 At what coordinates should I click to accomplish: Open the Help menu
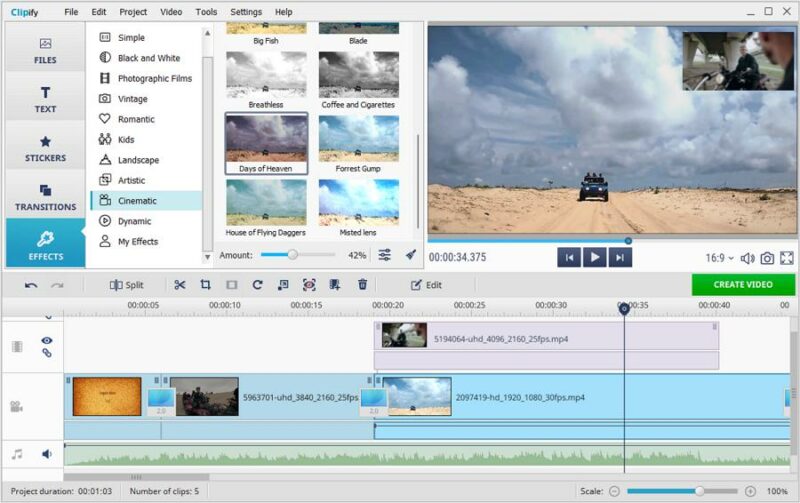284,12
